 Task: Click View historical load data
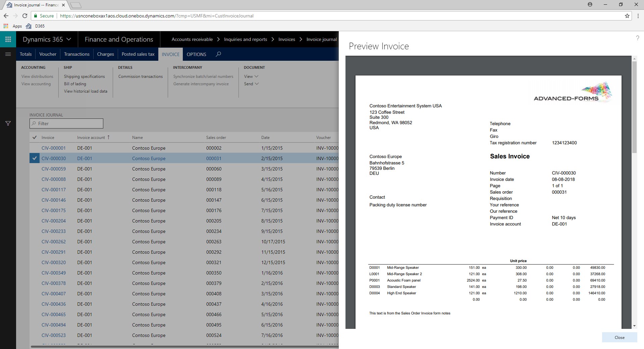pyautogui.click(x=86, y=91)
